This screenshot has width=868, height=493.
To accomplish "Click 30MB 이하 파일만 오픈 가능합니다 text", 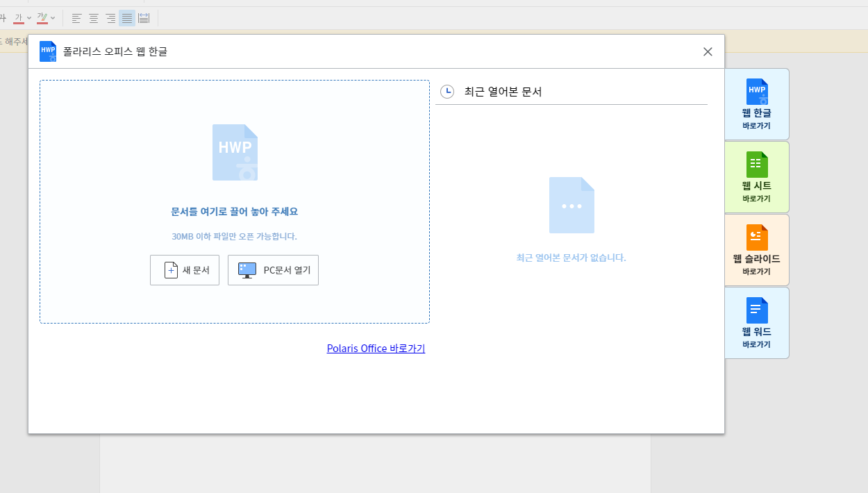I will (x=235, y=236).
